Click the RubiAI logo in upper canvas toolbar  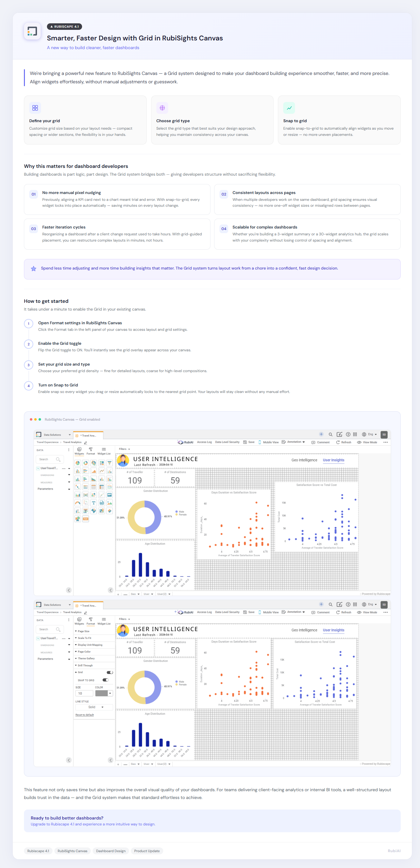[x=186, y=442]
